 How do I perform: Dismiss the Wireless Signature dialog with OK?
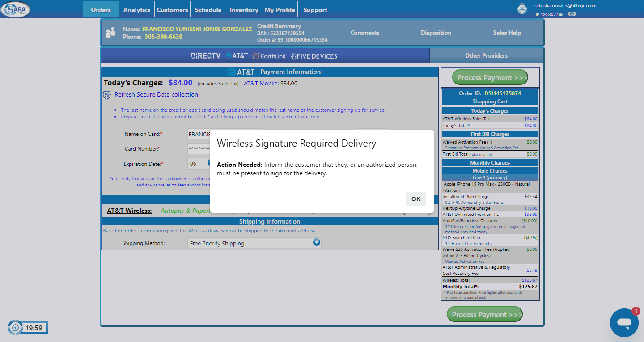pos(415,199)
